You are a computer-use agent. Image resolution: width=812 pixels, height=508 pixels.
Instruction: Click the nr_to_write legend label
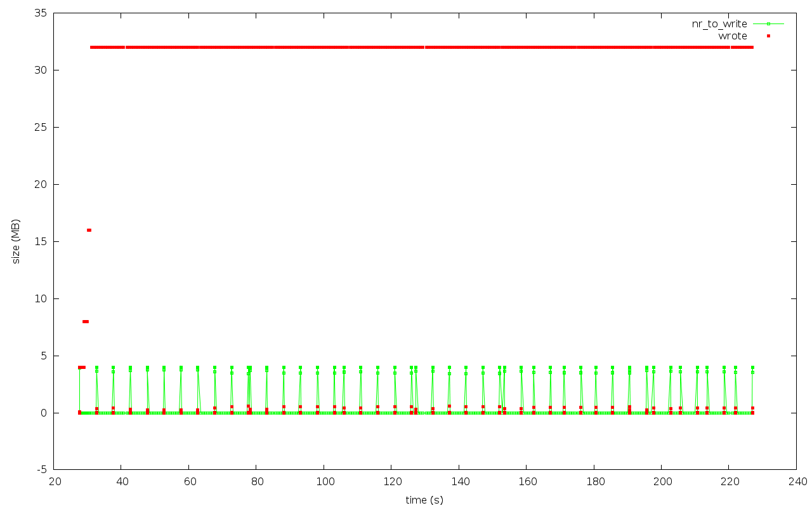click(719, 24)
